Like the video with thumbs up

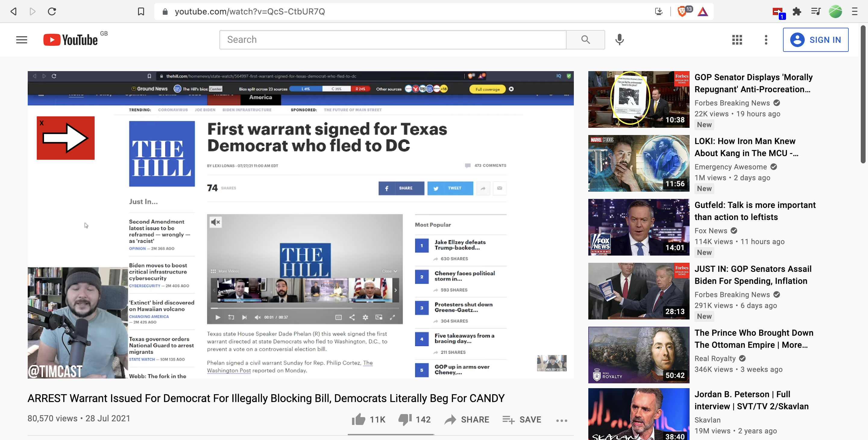click(359, 420)
